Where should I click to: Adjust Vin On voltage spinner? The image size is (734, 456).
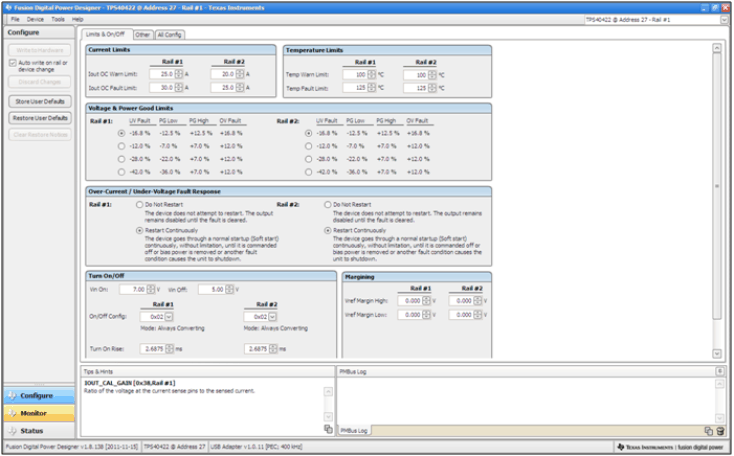click(x=151, y=289)
